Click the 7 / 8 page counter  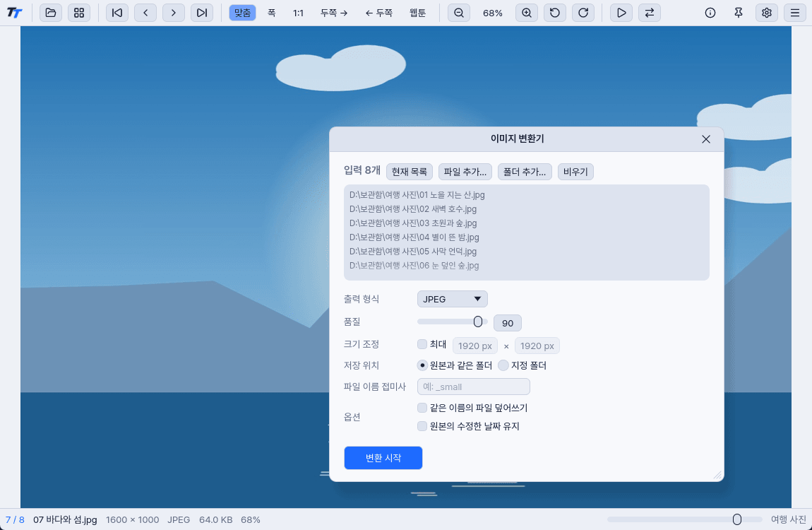coord(15,519)
